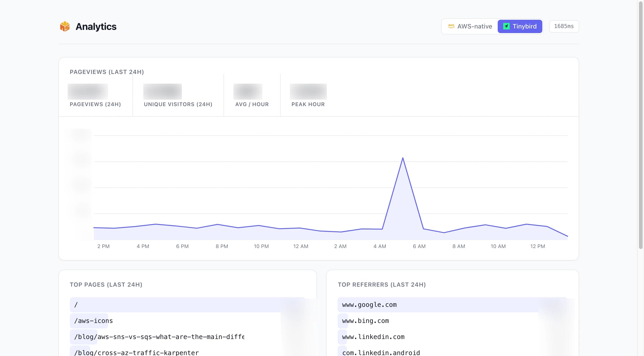Click the green Tinybird bird icon
Viewport: 644px width, 356px height.
506,26
